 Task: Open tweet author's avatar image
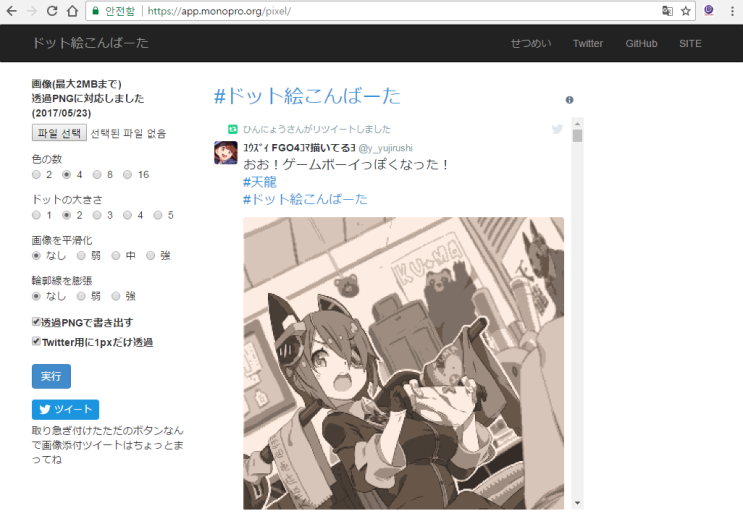(226, 153)
